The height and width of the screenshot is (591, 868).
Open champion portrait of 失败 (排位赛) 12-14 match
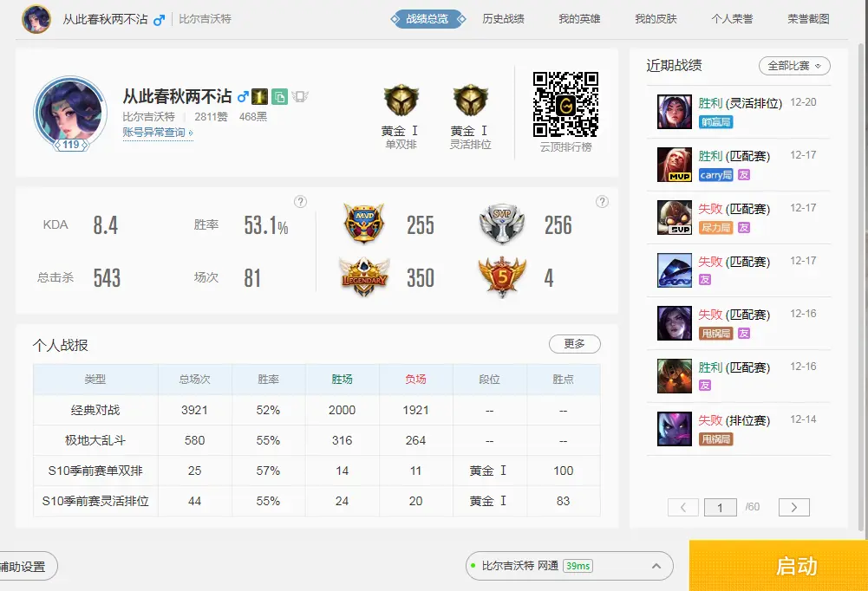[x=675, y=429]
